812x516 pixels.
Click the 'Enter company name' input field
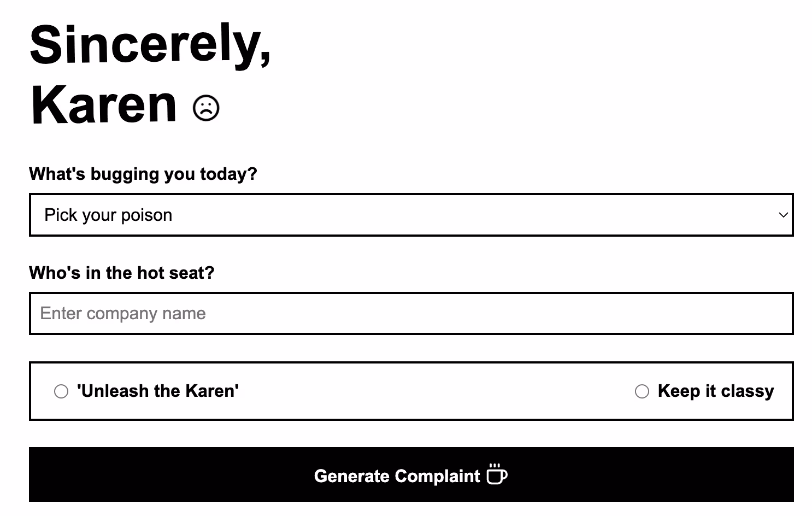(x=410, y=313)
